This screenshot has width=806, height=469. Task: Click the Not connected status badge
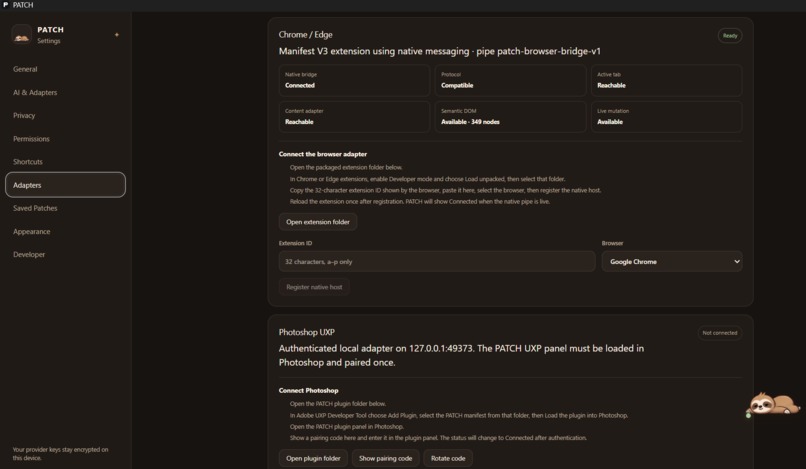click(720, 333)
